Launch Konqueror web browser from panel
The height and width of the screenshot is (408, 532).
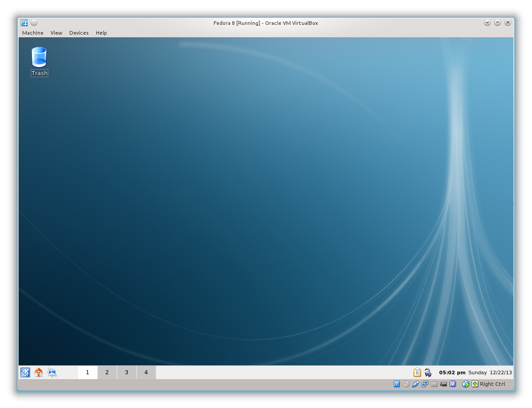(52, 372)
